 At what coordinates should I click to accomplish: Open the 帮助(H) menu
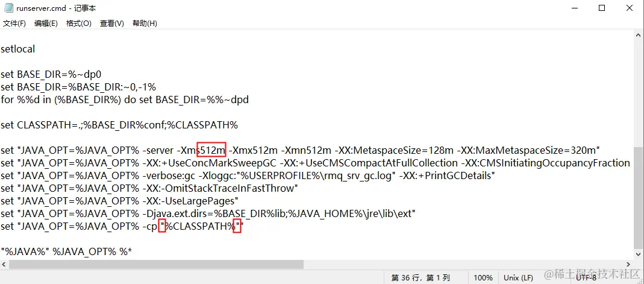[145, 24]
